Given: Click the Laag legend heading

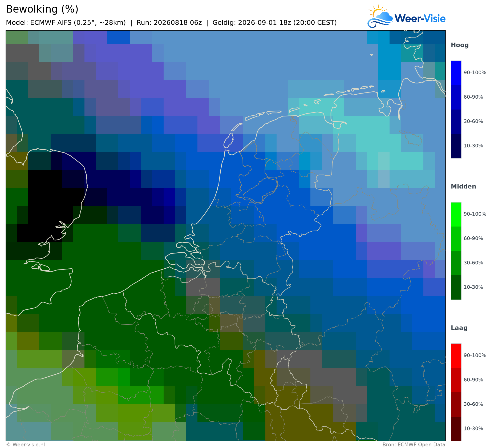Looking at the screenshot, I should pos(459,328).
